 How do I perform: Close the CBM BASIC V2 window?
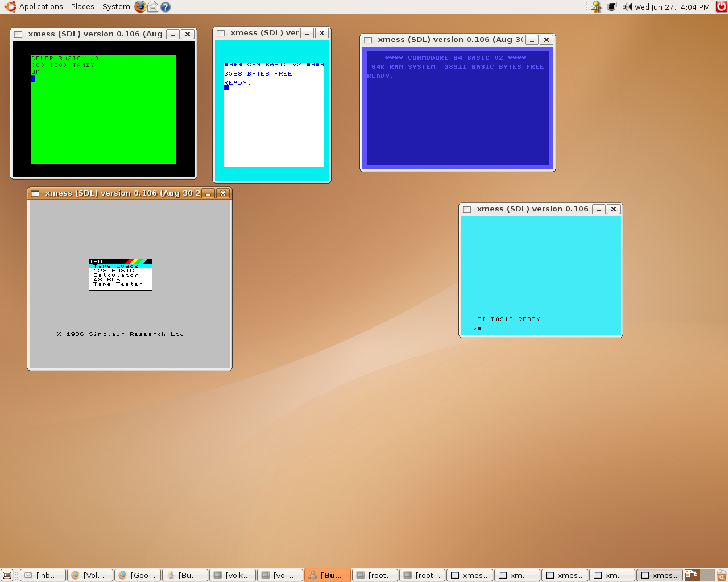coord(322,33)
